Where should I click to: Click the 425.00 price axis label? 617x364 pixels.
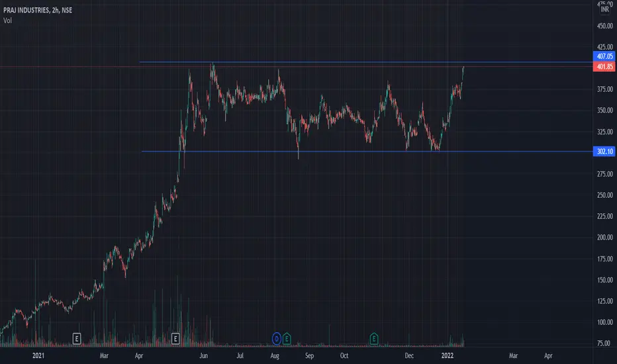[x=605, y=47]
